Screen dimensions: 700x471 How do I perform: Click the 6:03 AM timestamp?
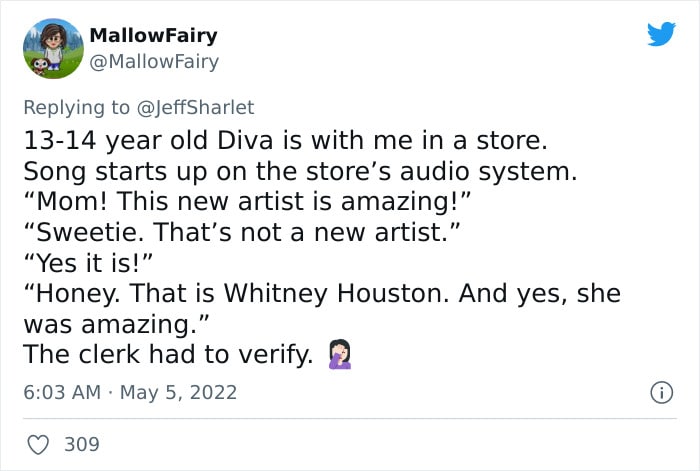[x=62, y=392]
